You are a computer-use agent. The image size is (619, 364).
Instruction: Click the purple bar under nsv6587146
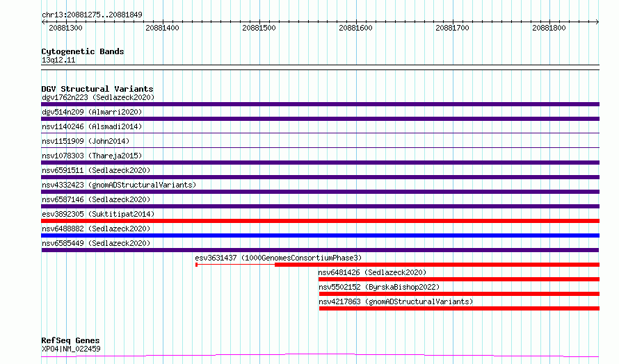point(320,206)
